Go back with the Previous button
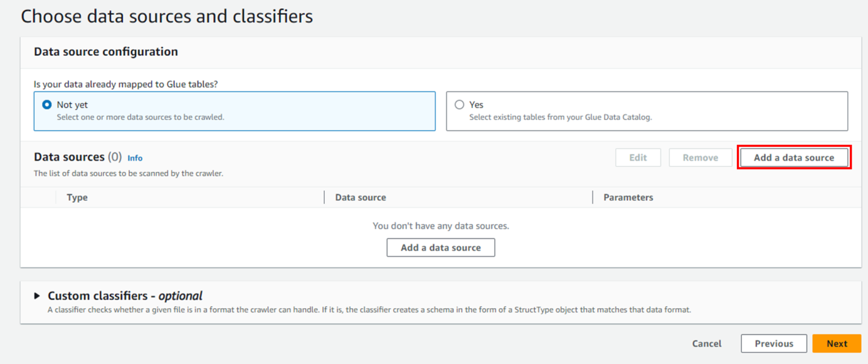The height and width of the screenshot is (364, 868). tap(774, 344)
